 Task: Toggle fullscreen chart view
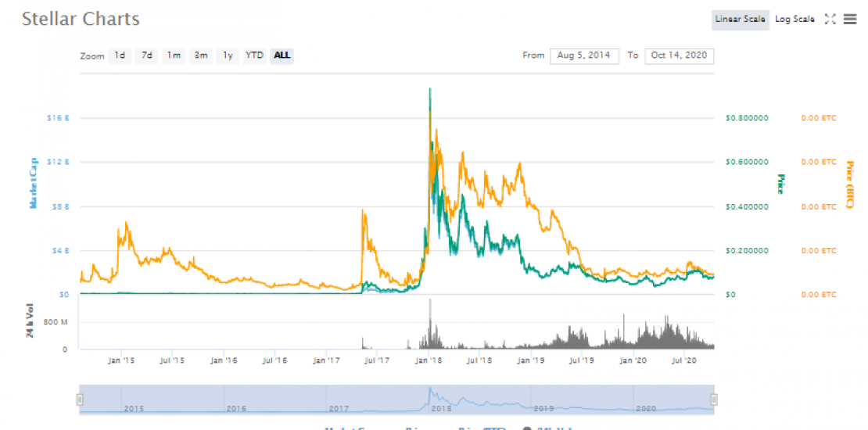(830, 20)
